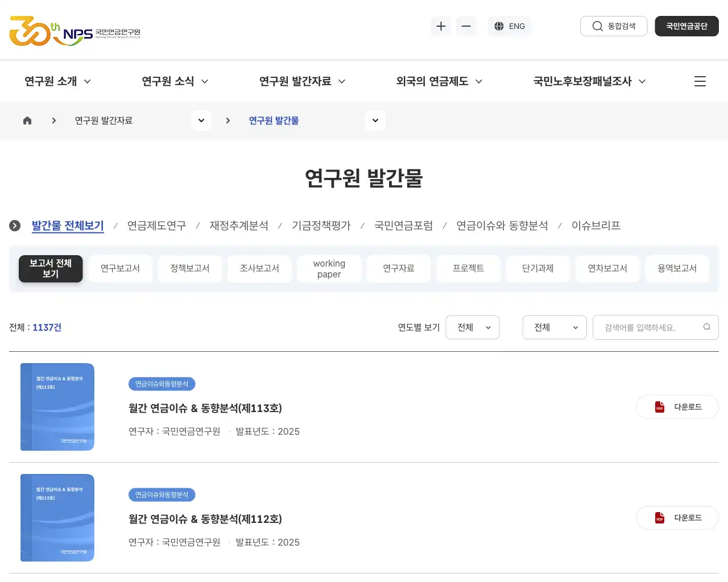Increase text size with plus icon
728x582 pixels.
click(441, 26)
